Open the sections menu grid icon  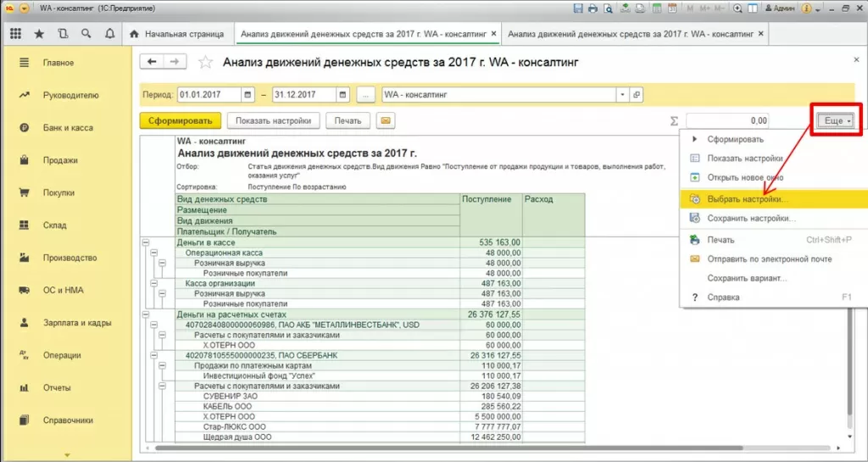pos(15,34)
